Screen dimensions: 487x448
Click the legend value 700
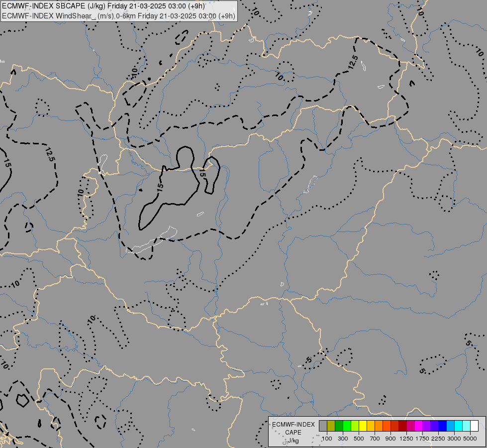pos(375,439)
